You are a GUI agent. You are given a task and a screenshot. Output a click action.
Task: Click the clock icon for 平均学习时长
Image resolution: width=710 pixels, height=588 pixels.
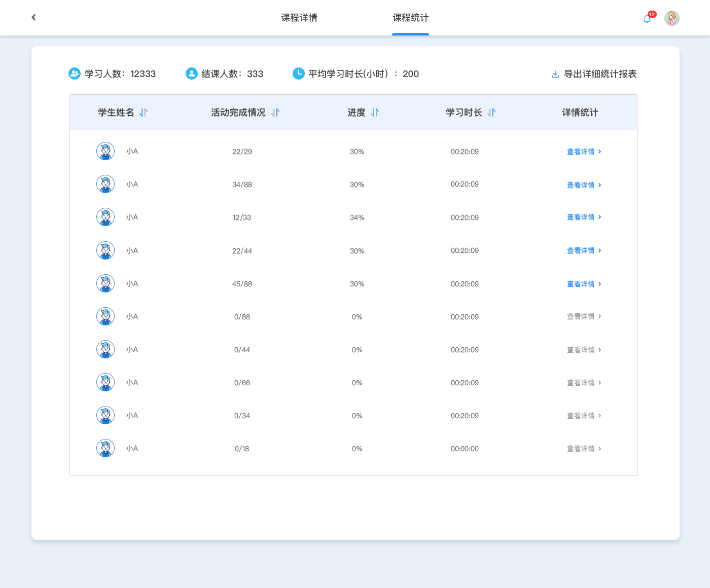click(x=299, y=73)
